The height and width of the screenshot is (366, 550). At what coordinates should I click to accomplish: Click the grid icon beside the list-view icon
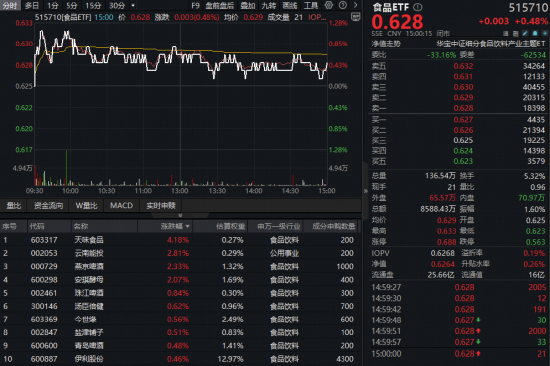tap(515, 33)
